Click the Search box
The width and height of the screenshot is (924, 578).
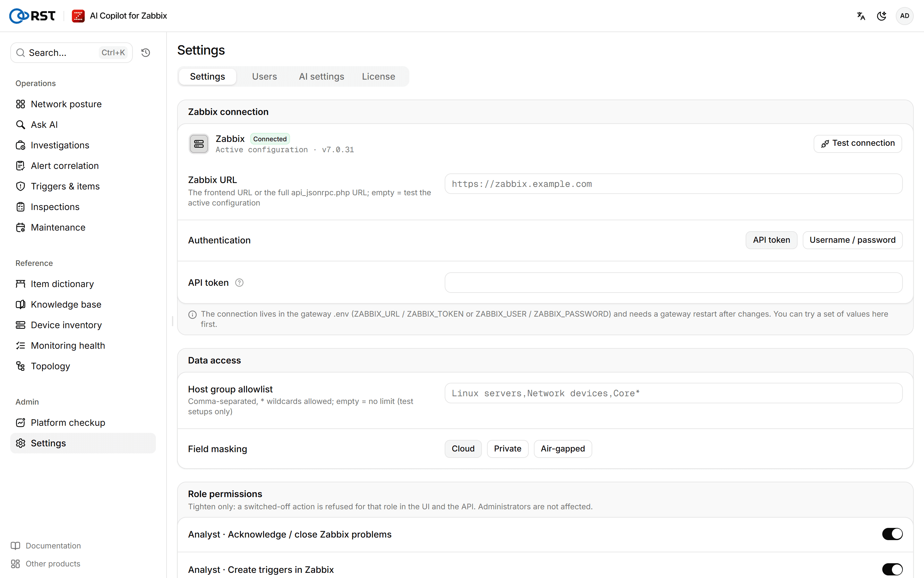(x=72, y=52)
